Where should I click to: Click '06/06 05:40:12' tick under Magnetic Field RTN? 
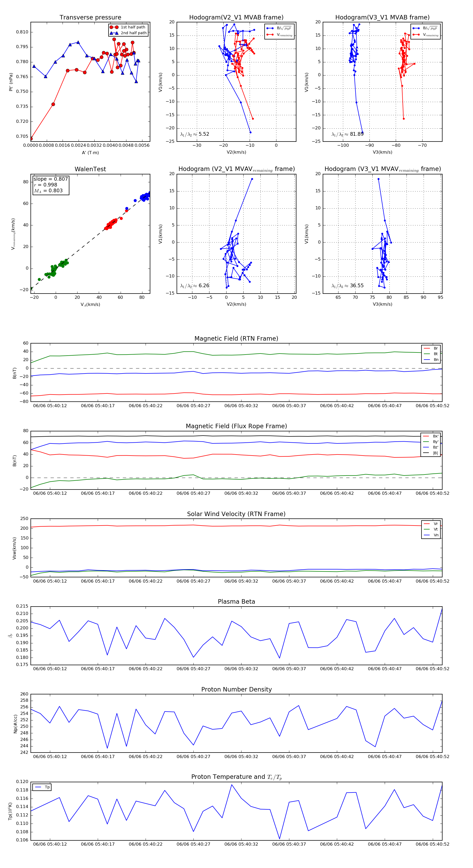coord(50,406)
